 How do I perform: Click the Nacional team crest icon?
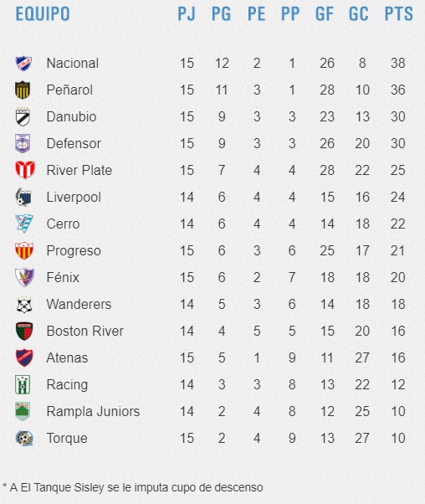point(23,64)
